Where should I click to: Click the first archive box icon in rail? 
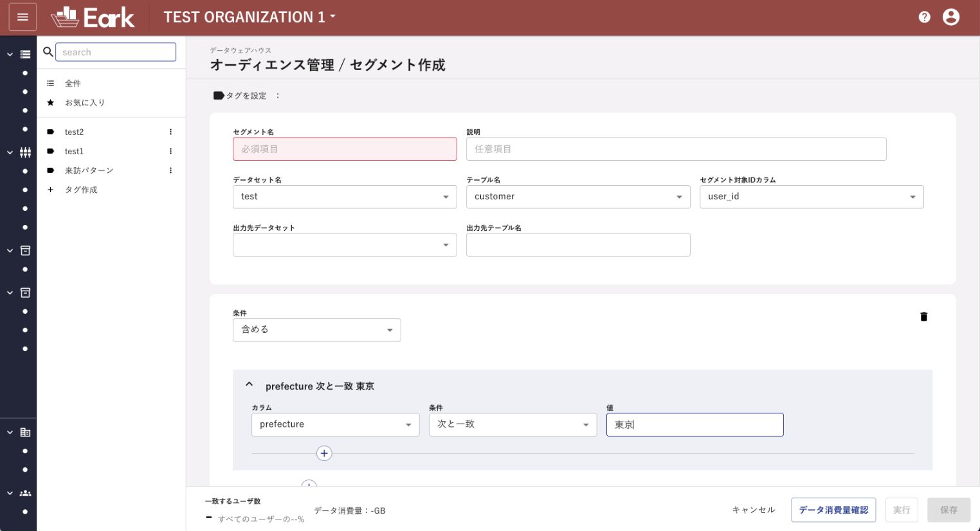25,250
